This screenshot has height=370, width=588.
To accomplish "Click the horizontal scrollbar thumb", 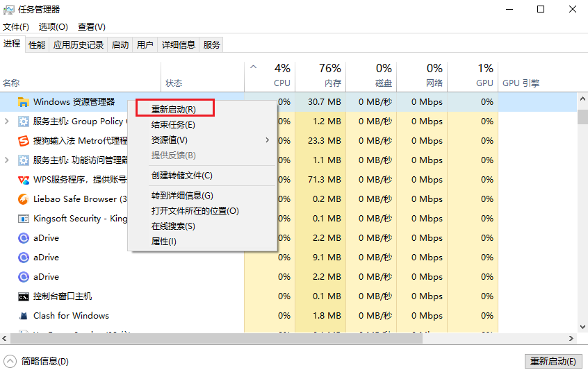I will click(x=216, y=338).
